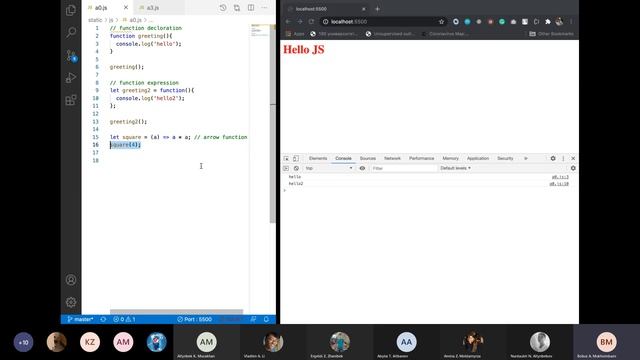The image size is (640, 360).
Task: Open the Apps bookmarks shortcut
Action: [295, 34]
